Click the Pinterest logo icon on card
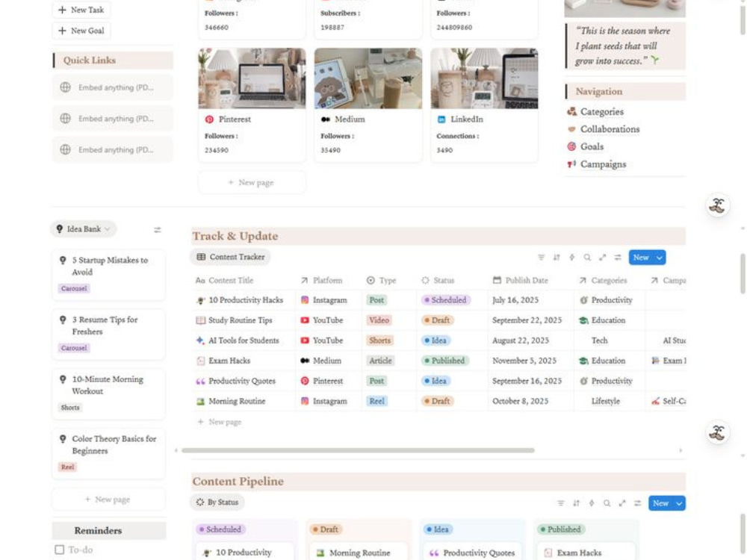Viewport: 747px width, 560px height. 209,119
